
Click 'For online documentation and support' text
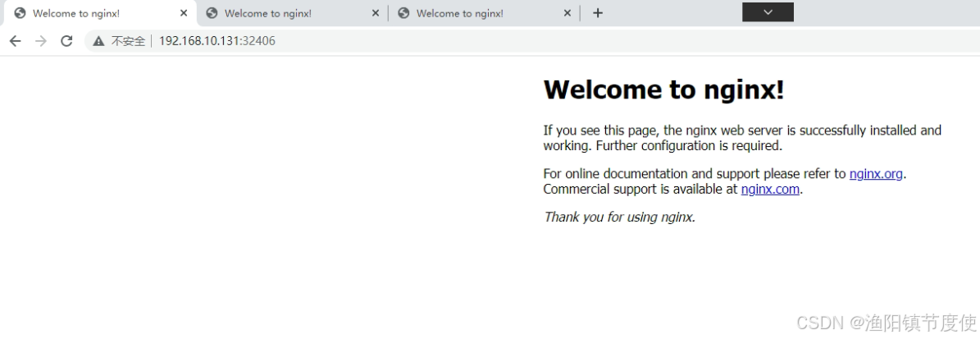coord(650,174)
